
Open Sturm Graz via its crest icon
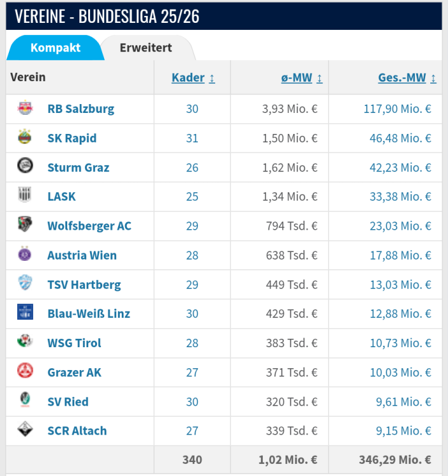pyautogui.click(x=25, y=167)
